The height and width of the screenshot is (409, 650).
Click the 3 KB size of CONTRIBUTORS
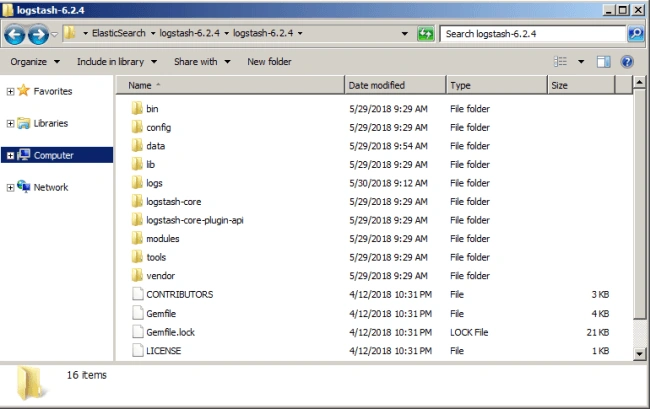tap(600, 295)
